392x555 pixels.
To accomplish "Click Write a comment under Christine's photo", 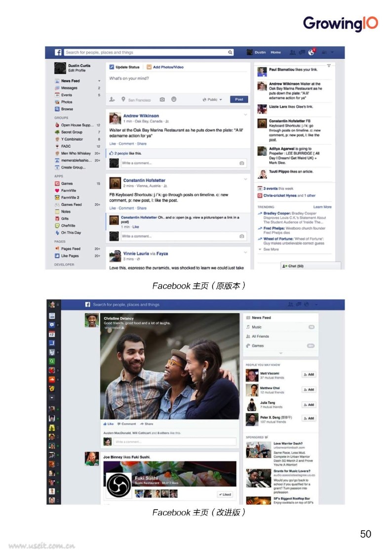I will tap(175, 441).
